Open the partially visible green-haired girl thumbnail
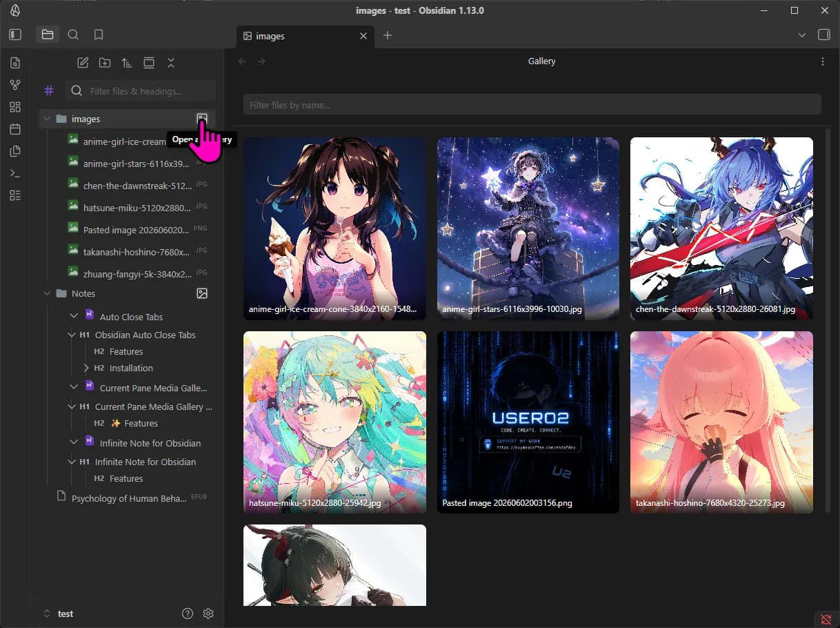The image size is (840, 628). click(x=334, y=565)
